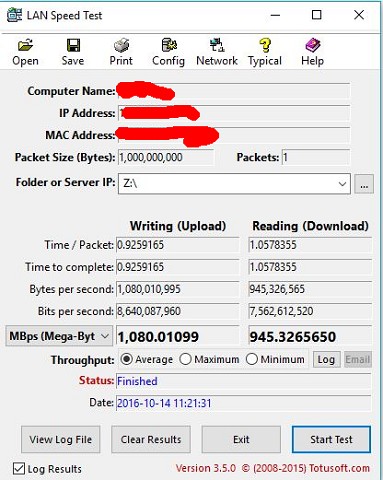The height and width of the screenshot is (480, 383).
Task: Click upload Bytes per second 1,080,010,995
Action: [x=178, y=289]
